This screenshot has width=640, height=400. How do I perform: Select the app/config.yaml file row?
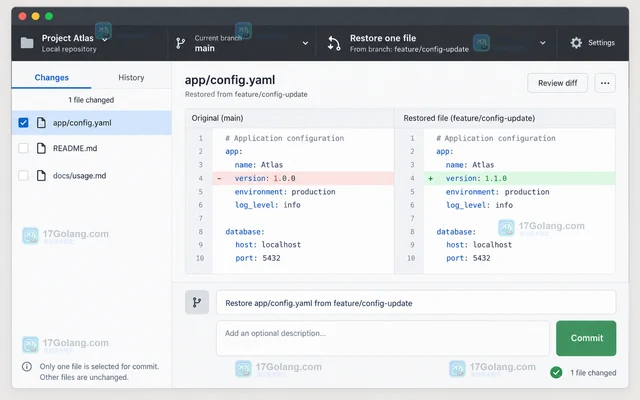click(91, 123)
